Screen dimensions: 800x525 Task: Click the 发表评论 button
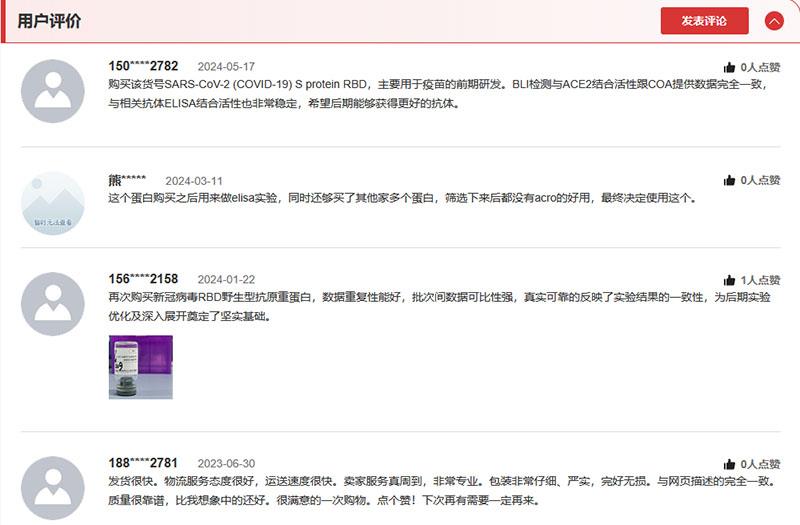704,20
